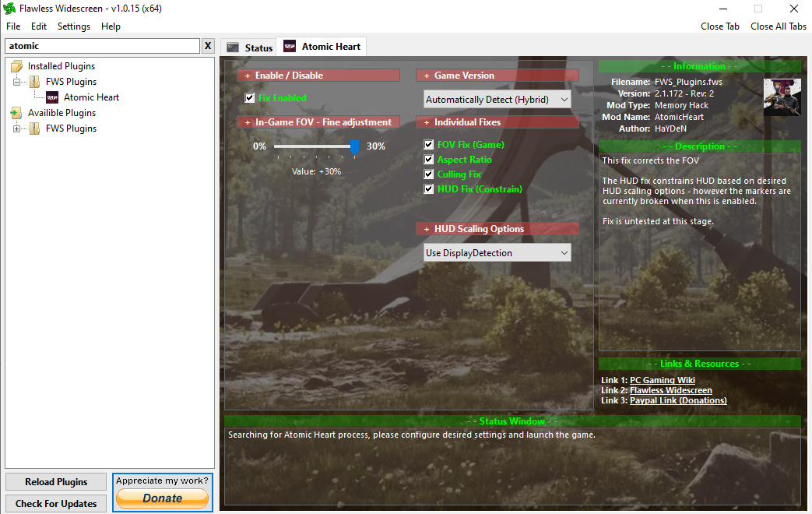The width and height of the screenshot is (812, 514).
Task: Click the Installed Plugins folder icon
Action: point(17,66)
